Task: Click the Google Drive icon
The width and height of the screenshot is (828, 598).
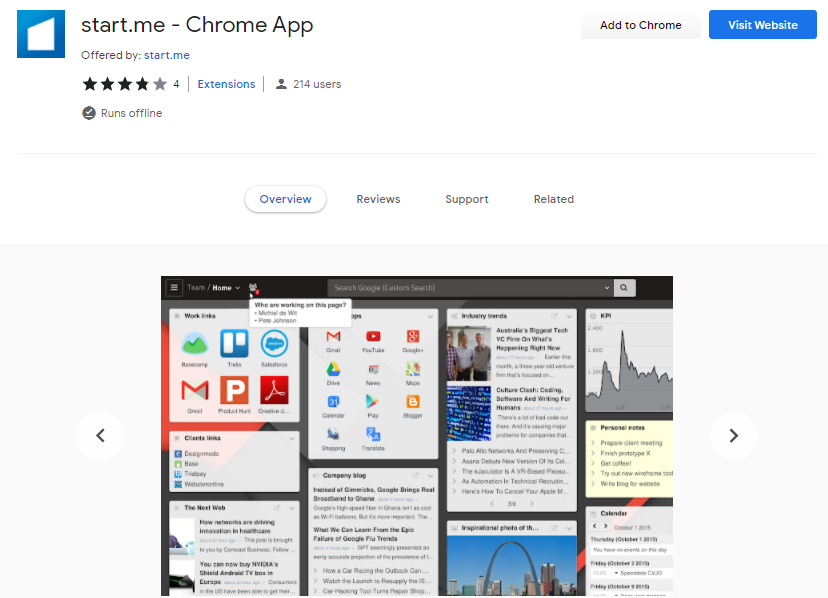Action: (x=333, y=370)
